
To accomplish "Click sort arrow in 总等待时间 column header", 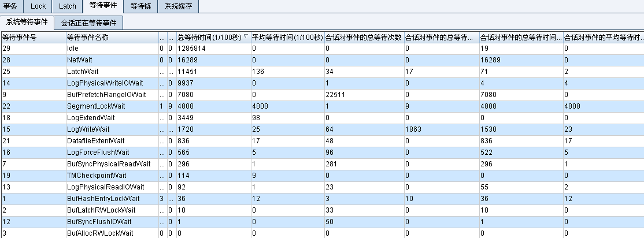I will [246, 36].
